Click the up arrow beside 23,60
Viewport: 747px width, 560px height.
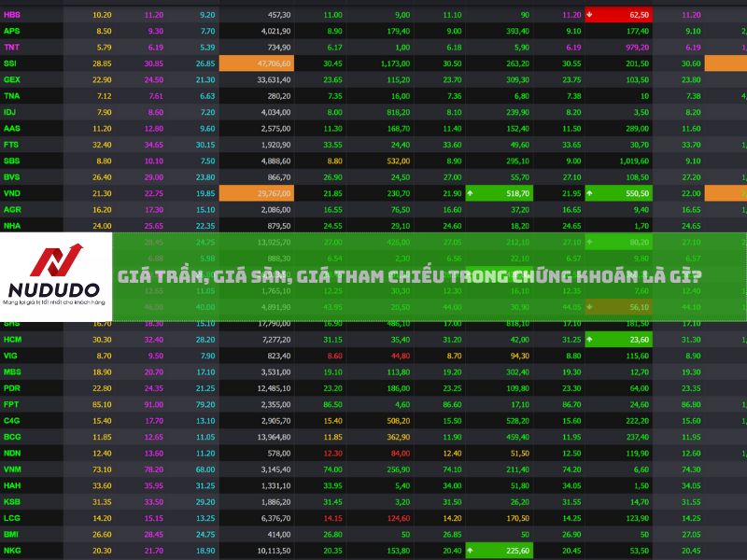tap(589, 340)
